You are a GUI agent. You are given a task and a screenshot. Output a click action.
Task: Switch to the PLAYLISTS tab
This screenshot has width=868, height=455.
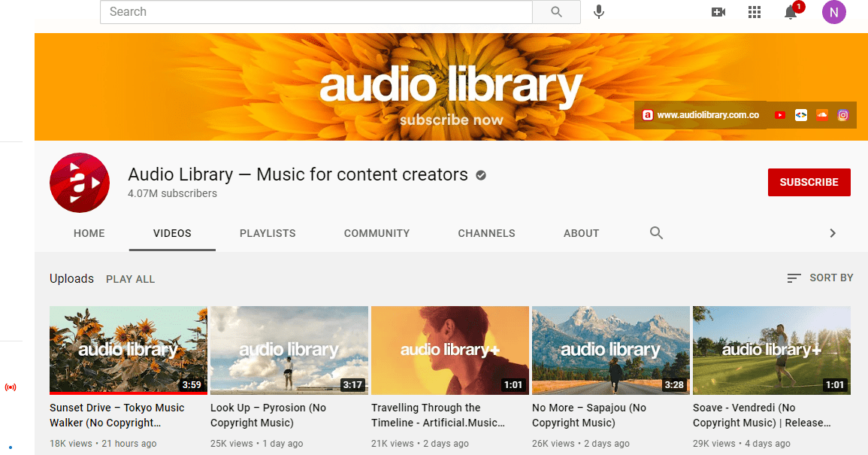pyautogui.click(x=268, y=233)
